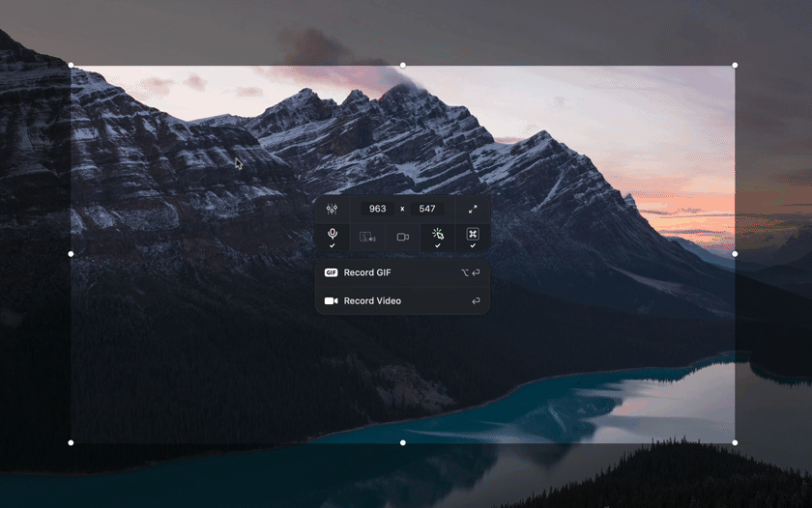
Task: Toggle showing keystrokes (command key icon)
Action: [473, 238]
